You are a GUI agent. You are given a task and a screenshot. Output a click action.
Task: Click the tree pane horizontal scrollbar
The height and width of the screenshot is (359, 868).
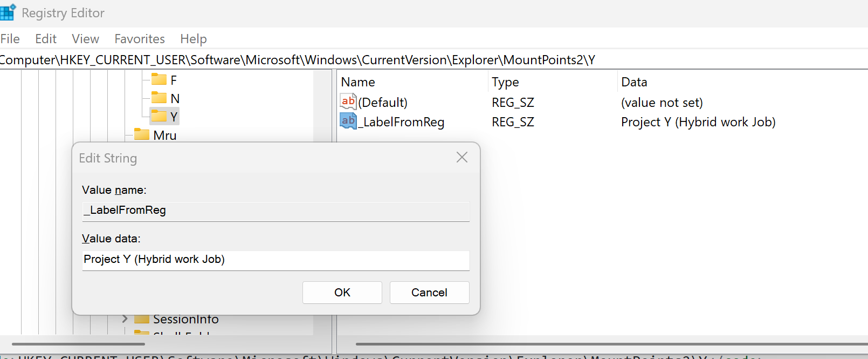78,344
